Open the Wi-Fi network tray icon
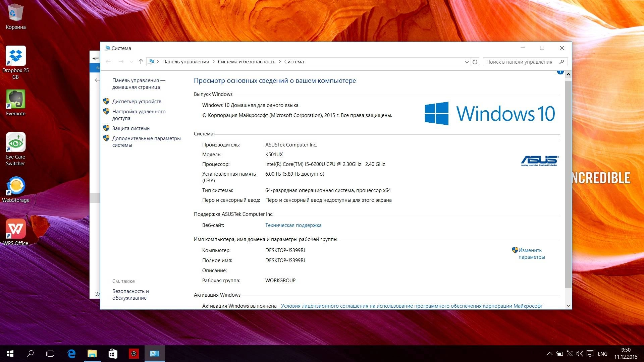Screen dimensions: 644x362 point(570,354)
